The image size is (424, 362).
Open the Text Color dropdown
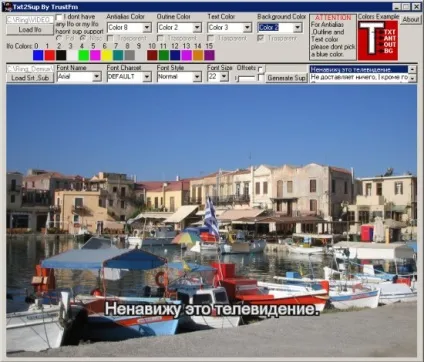pyautogui.click(x=248, y=28)
